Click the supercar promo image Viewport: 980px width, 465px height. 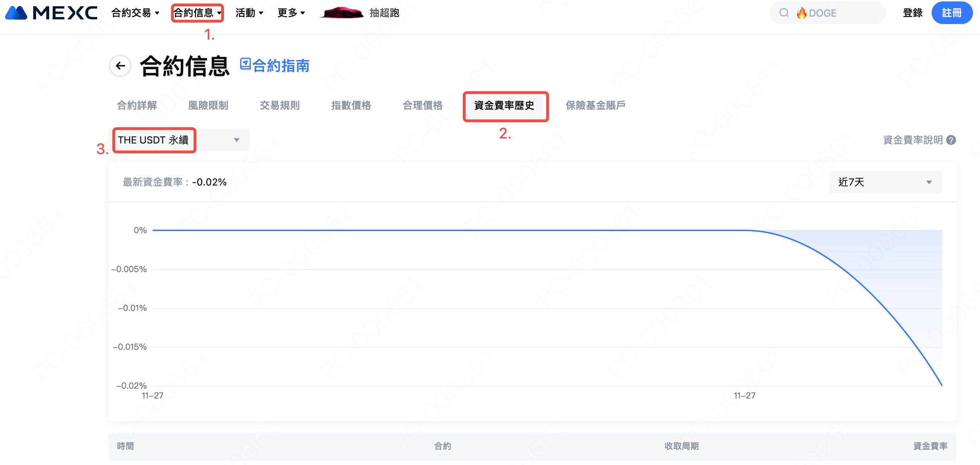coord(342,13)
